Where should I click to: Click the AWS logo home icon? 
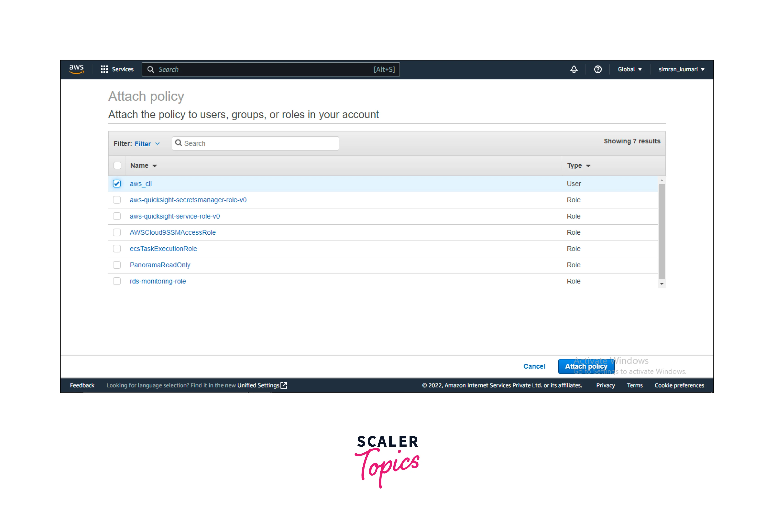(76, 69)
